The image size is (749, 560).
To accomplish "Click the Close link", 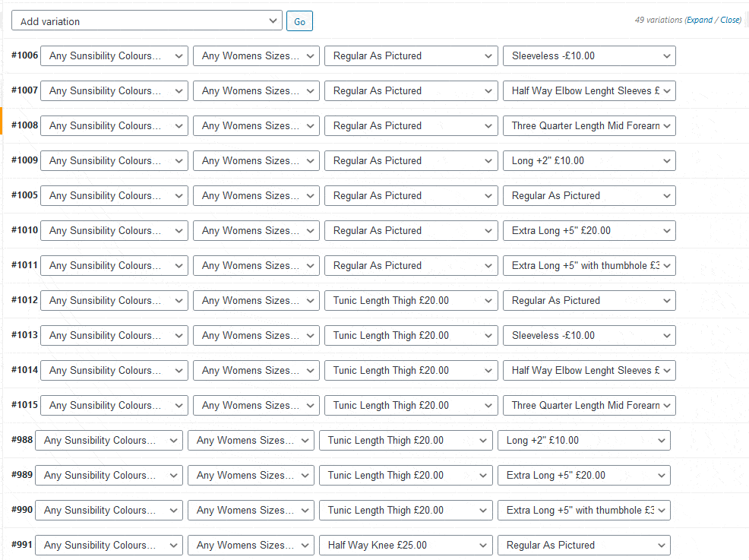I will pyautogui.click(x=730, y=20).
